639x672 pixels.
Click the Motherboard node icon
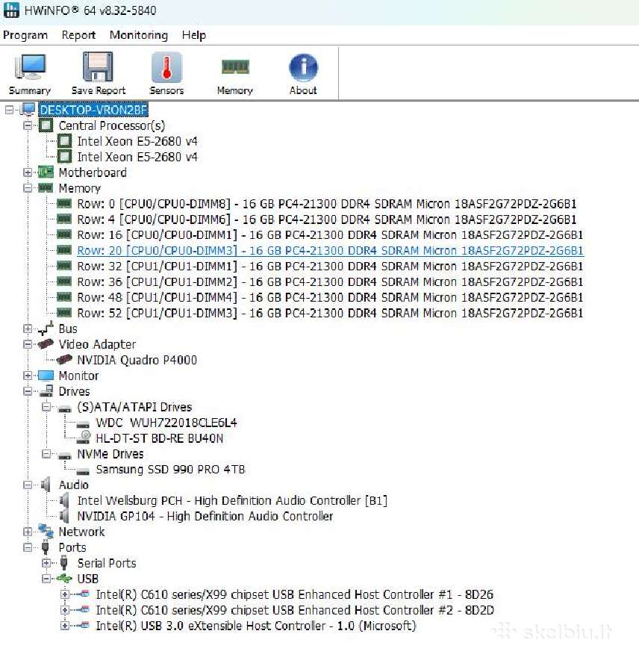[x=46, y=172]
